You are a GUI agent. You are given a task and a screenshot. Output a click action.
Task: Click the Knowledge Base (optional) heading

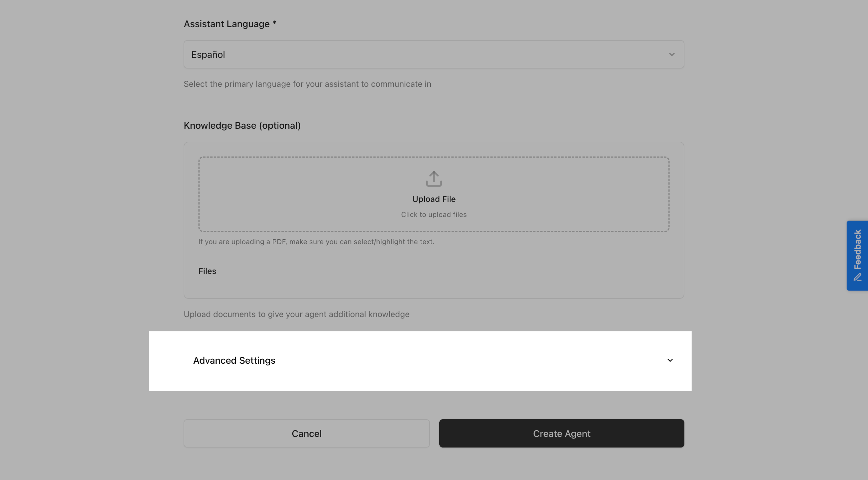[242, 125]
